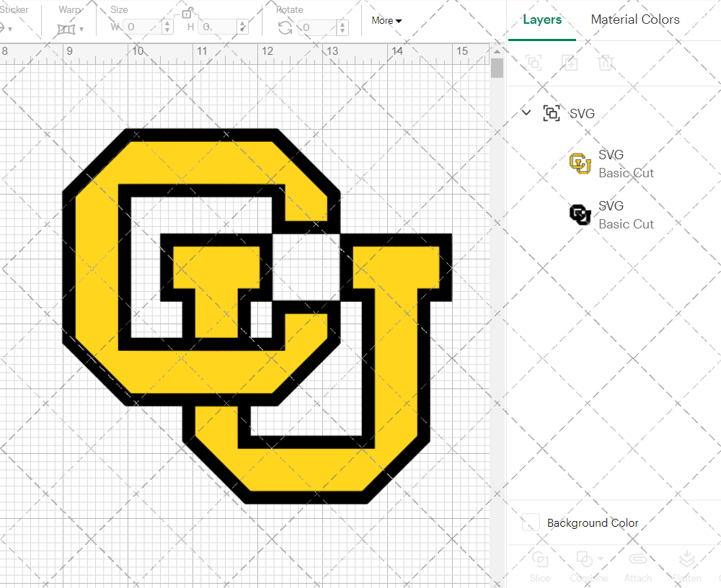Click the Flatten button
The image size is (721, 588).
pos(687,567)
